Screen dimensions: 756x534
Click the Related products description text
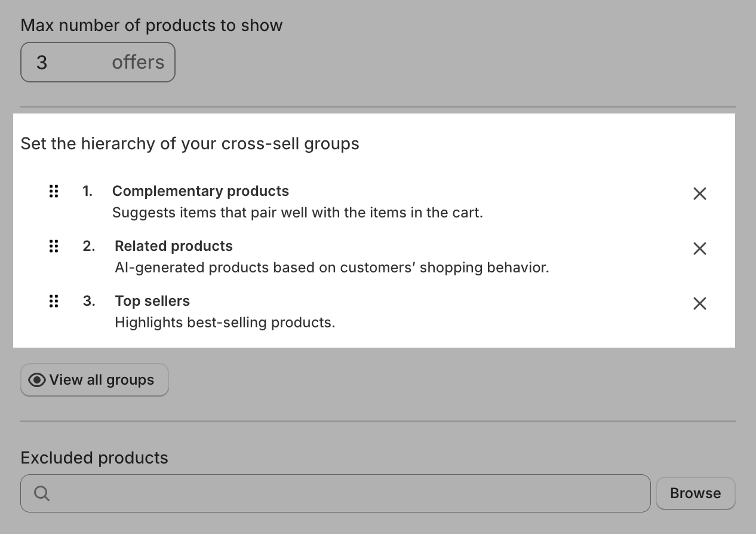coord(331,268)
